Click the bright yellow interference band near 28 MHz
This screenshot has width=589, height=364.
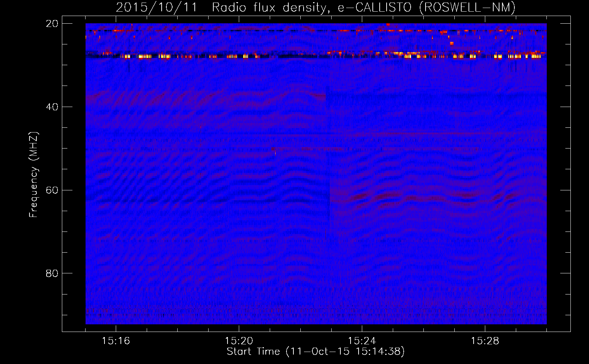coord(316,56)
